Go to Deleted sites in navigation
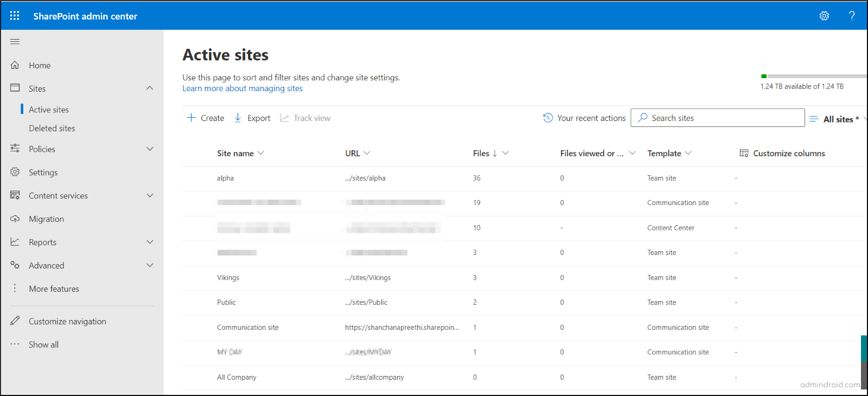 (52, 129)
